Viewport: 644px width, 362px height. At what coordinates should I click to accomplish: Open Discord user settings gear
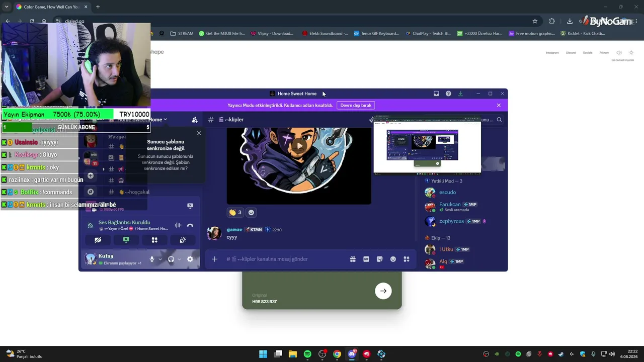click(190, 259)
